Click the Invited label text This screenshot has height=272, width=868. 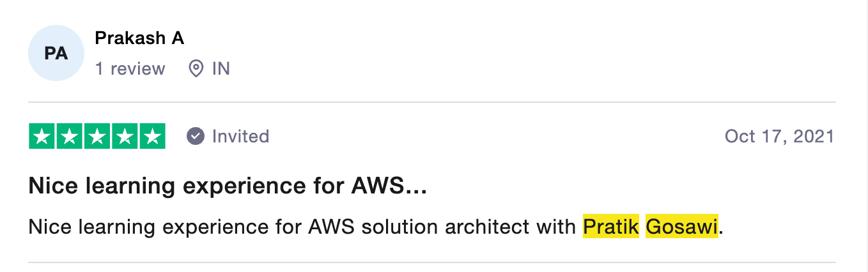[x=240, y=136]
